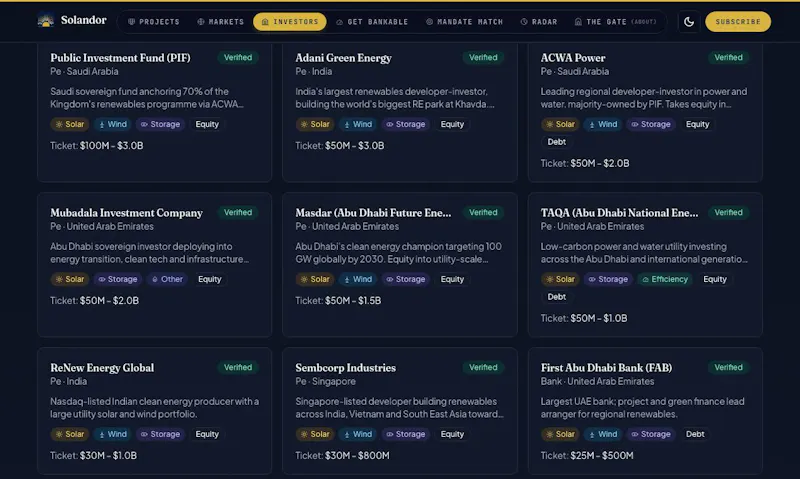Screen dimensions: 800x479
Task: Click Wind tag icon on Masdar card
Action: (347, 280)
